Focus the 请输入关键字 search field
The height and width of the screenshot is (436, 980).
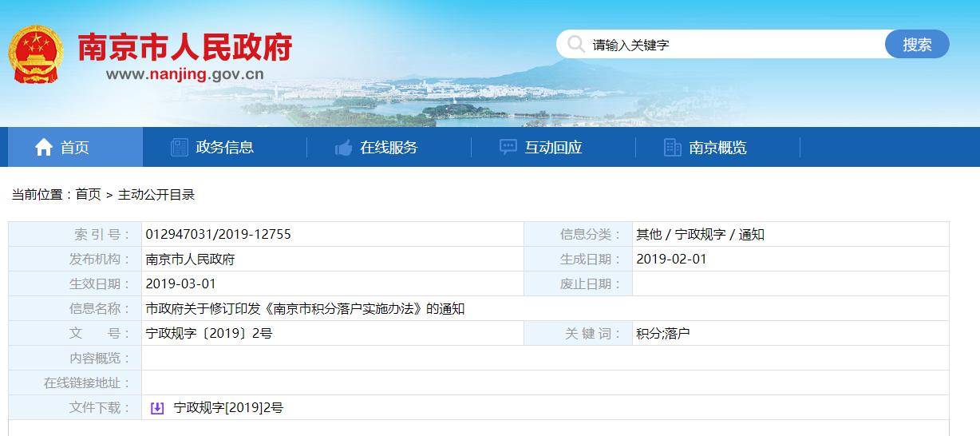pyautogui.click(x=734, y=45)
